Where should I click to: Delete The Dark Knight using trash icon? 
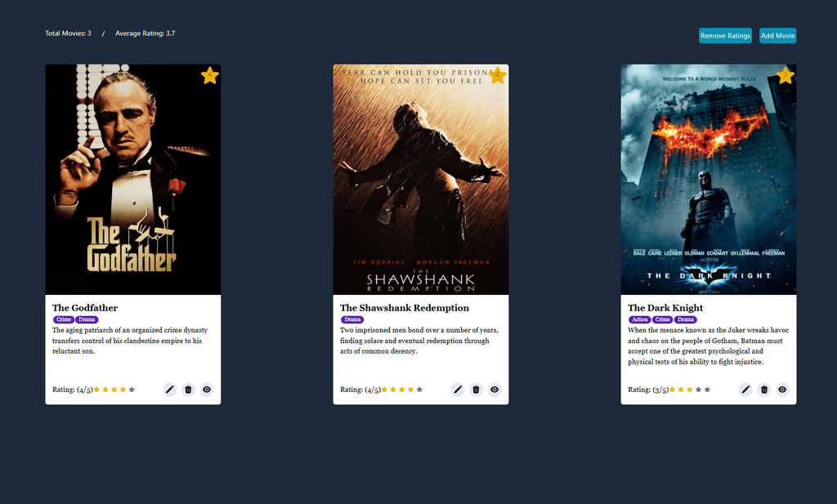tap(764, 390)
